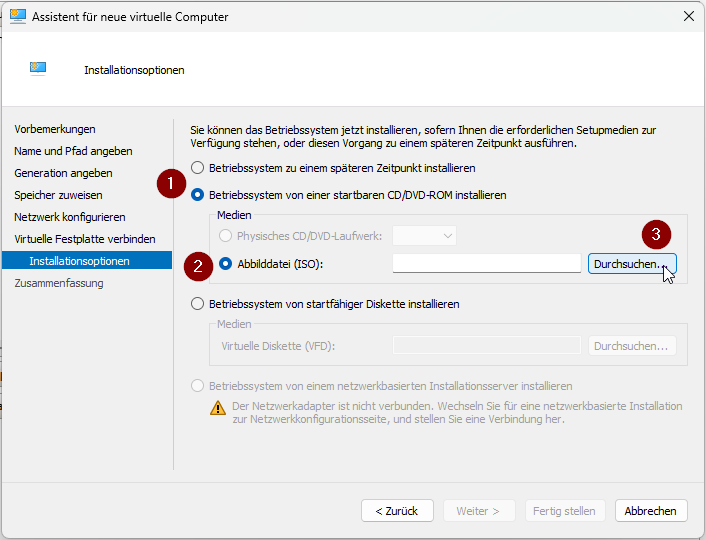The height and width of the screenshot is (540, 706).
Task: Open the Zusammenfassung step in the sidebar
Action: [58, 283]
